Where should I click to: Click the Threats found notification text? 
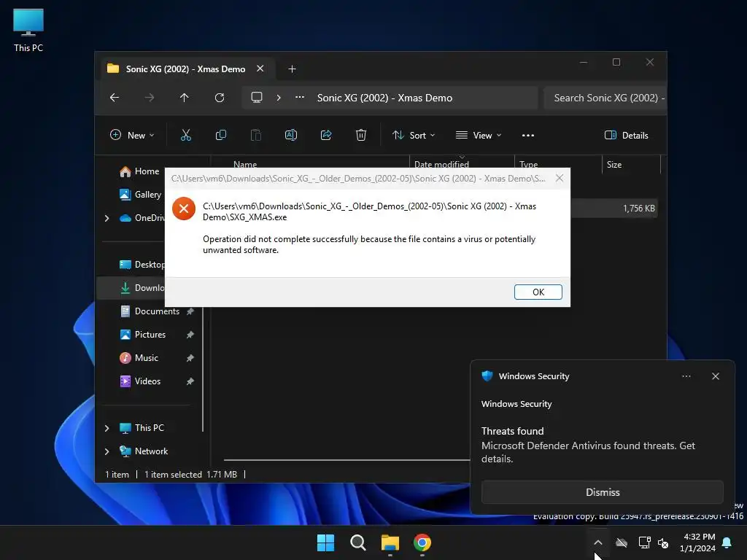tap(513, 431)
